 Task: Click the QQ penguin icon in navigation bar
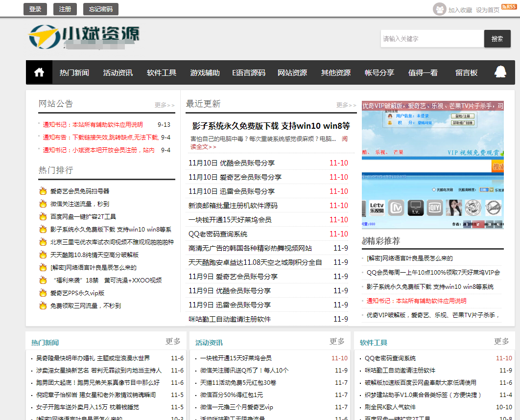(x=500, y=72)
